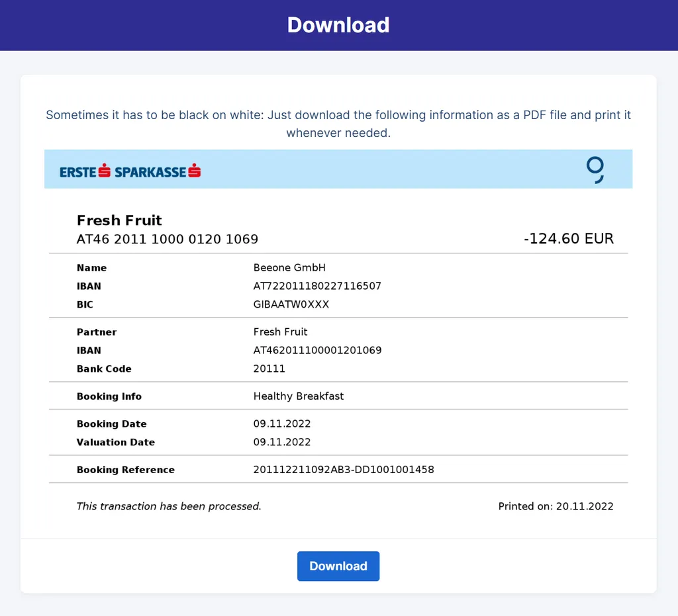The width and height of the screenshot is (678, 616).
Task: Select the Download page header title
Action: tap(338, 25)
